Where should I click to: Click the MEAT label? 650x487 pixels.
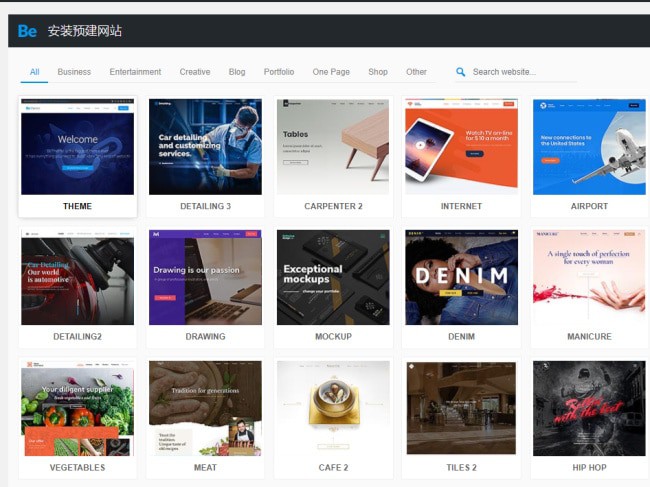tap(205, 468)
